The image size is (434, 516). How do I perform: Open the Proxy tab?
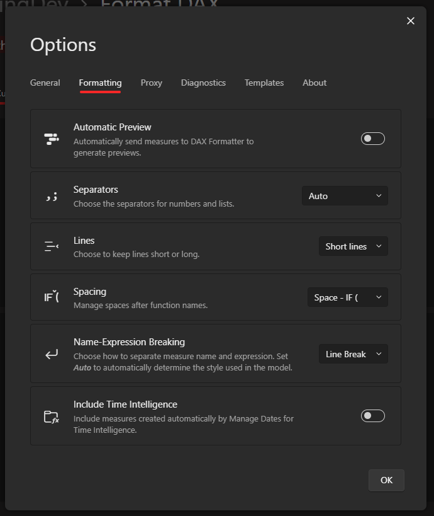pyautogui.click(x=151, y=83)
